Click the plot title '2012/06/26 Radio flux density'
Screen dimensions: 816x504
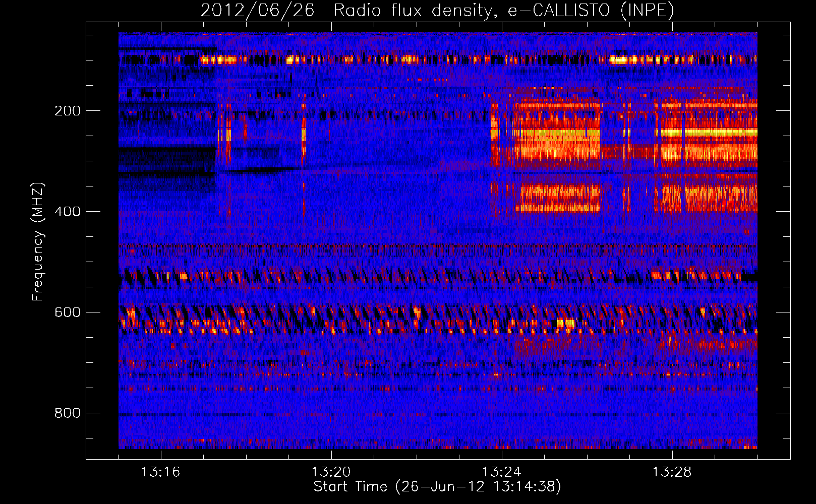437,10
